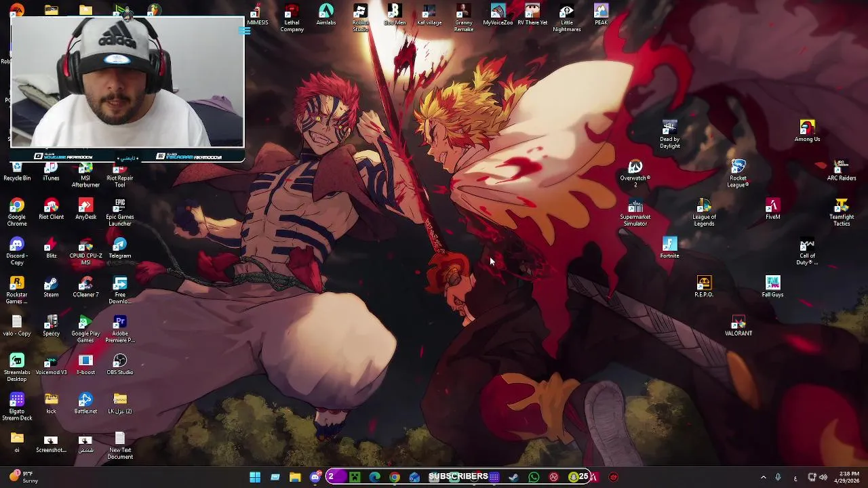This screenshot has height=488, width=868.
Task: Select the Streamlabs Desktop icon
Action: click(x=17, y=368)
